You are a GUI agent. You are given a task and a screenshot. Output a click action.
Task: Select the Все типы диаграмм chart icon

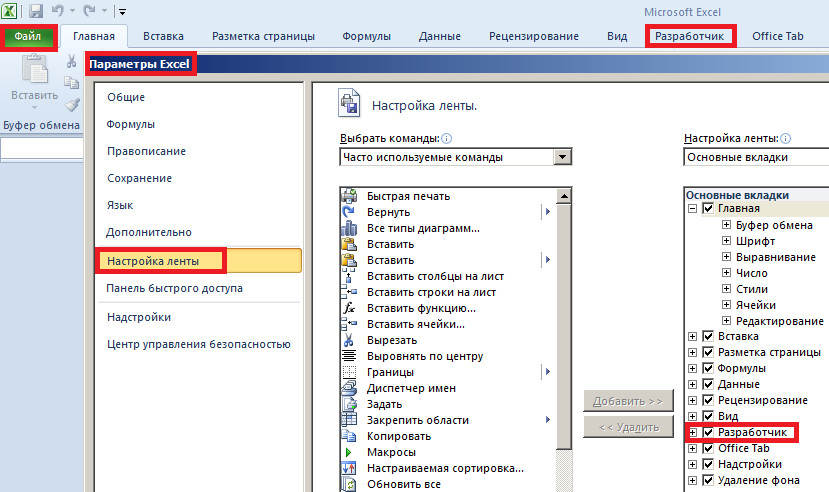[349, 228]
